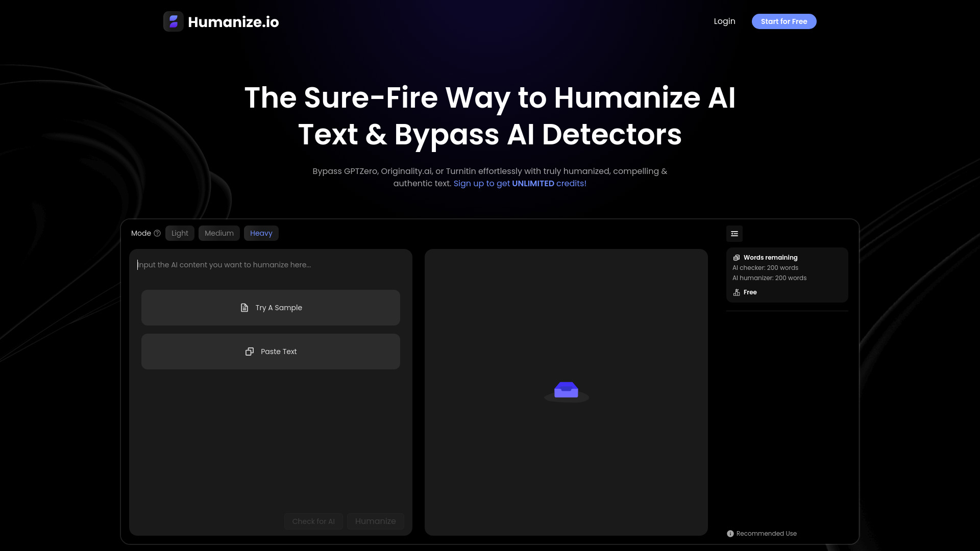
Task: Click the AI text input field
Action: pos(270,264)
